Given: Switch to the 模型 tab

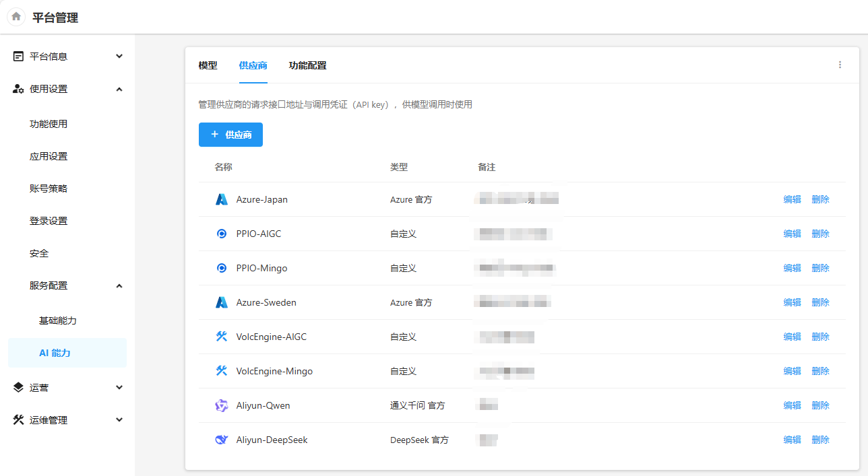Looking at the screenshot, I should (x=208, y=65).
